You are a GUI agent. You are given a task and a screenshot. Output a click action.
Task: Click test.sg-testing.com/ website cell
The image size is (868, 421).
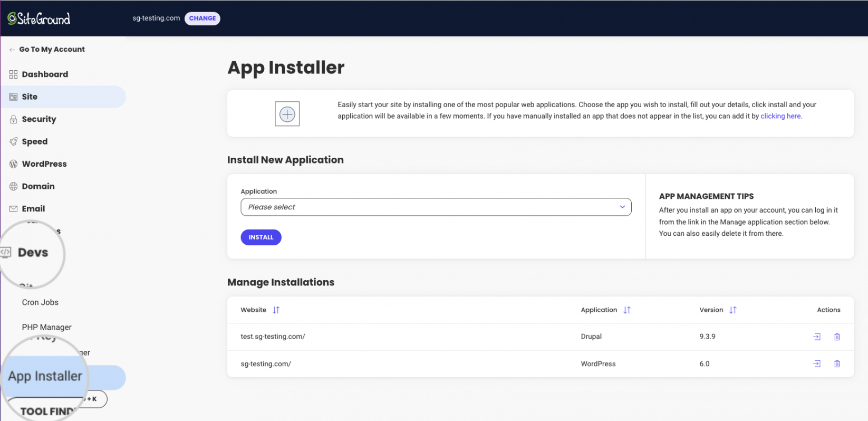pyautogui.click(x=273, y=337)
